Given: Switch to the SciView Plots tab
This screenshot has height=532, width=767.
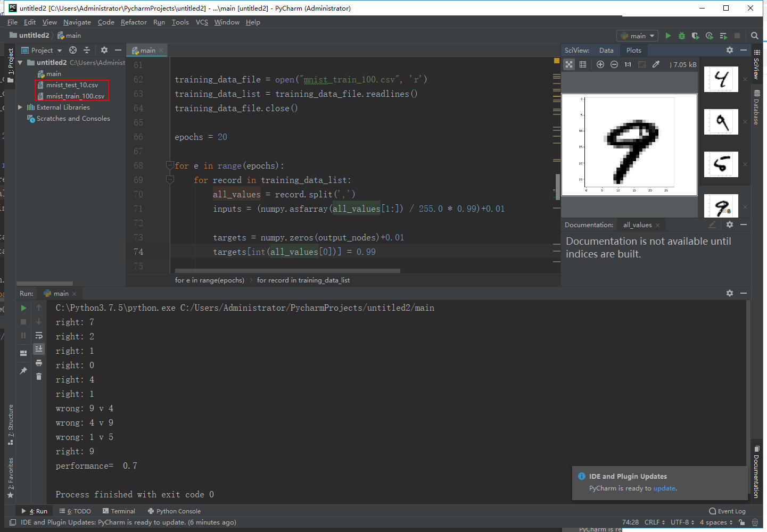Looking at the screenshot, I should click(x=634, y=50).
